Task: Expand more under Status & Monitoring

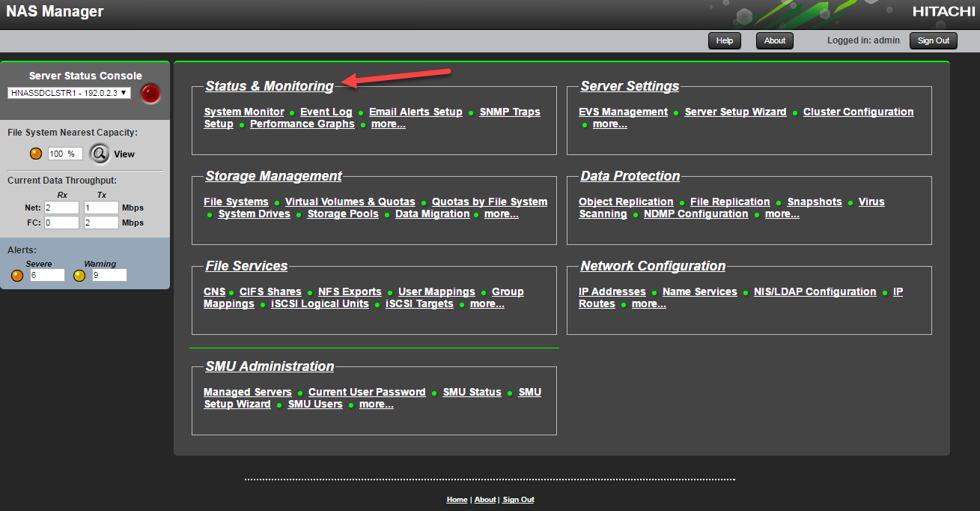Action: coord(389,124)
